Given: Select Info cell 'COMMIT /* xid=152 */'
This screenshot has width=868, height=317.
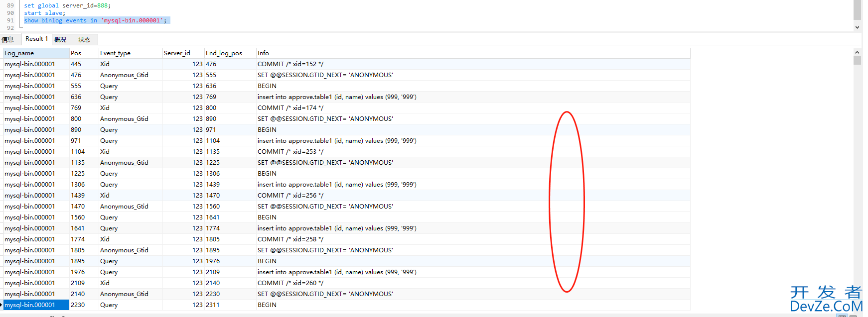Looking at the screenshot, I should click(x=473, y=64).
